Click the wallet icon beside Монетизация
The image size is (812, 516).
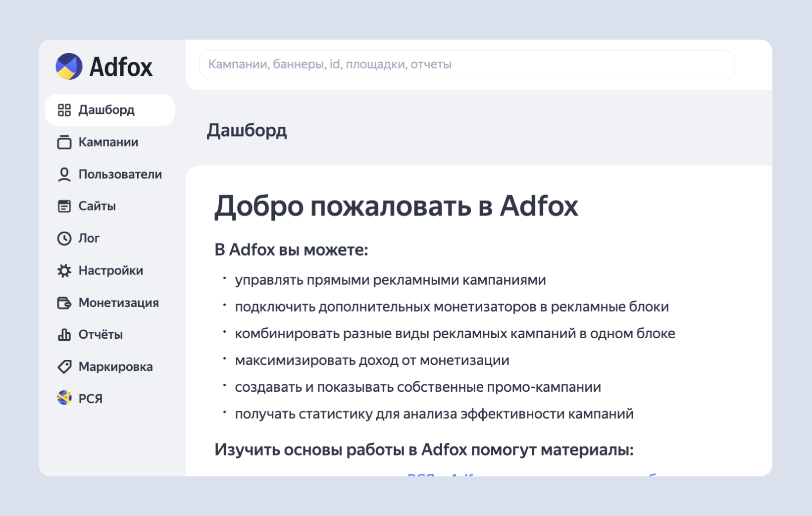coord(64,303)
